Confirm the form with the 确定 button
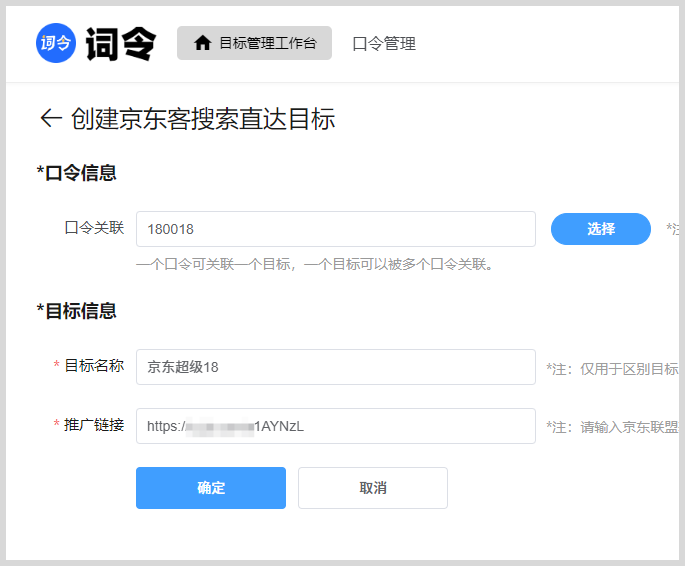685x566 pixels. 211,488
